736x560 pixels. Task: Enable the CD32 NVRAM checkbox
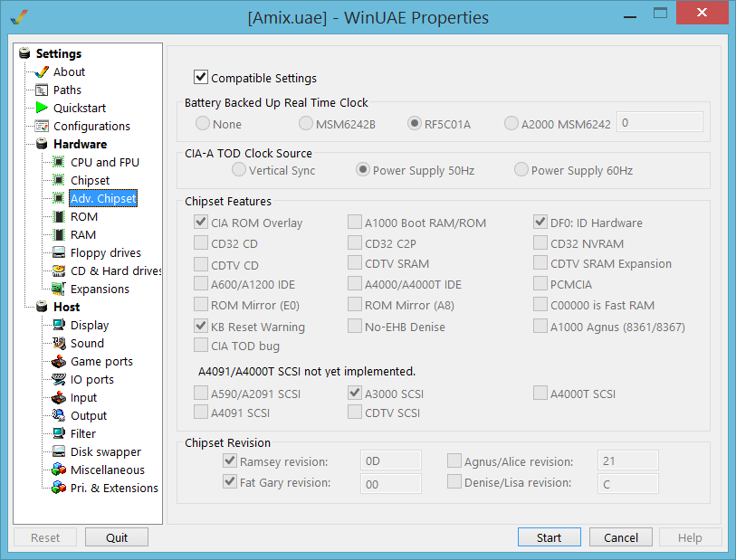coord(540,242)
